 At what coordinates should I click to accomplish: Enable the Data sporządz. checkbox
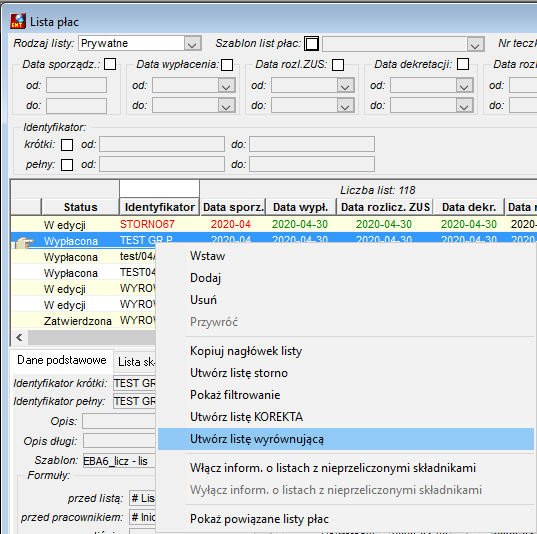point(110,64)
